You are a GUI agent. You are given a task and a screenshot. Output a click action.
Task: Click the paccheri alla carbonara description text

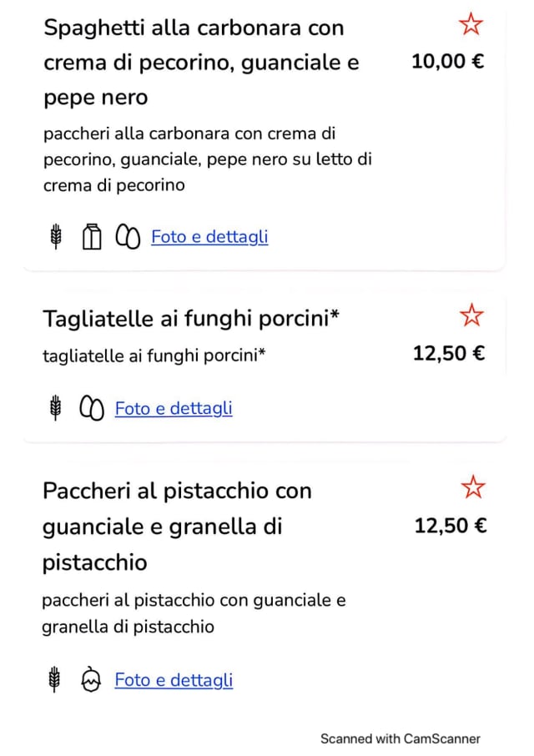(207, 159)
